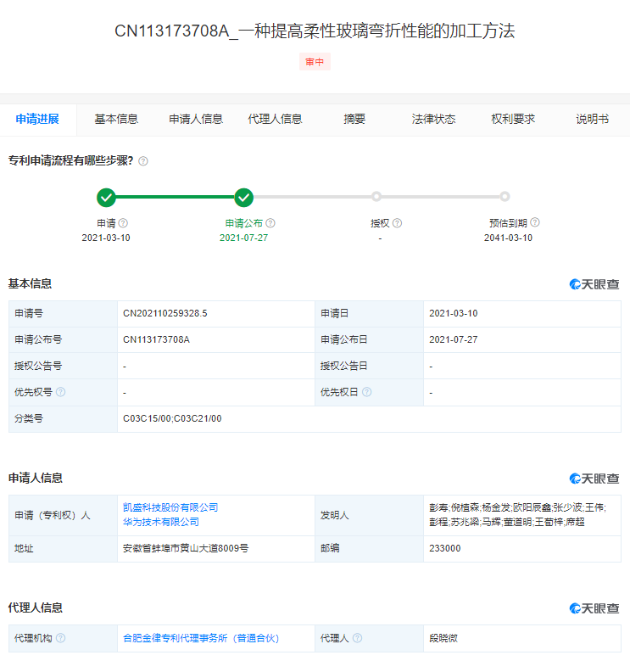Click the help icon next to 预估到期

point(535,223)
